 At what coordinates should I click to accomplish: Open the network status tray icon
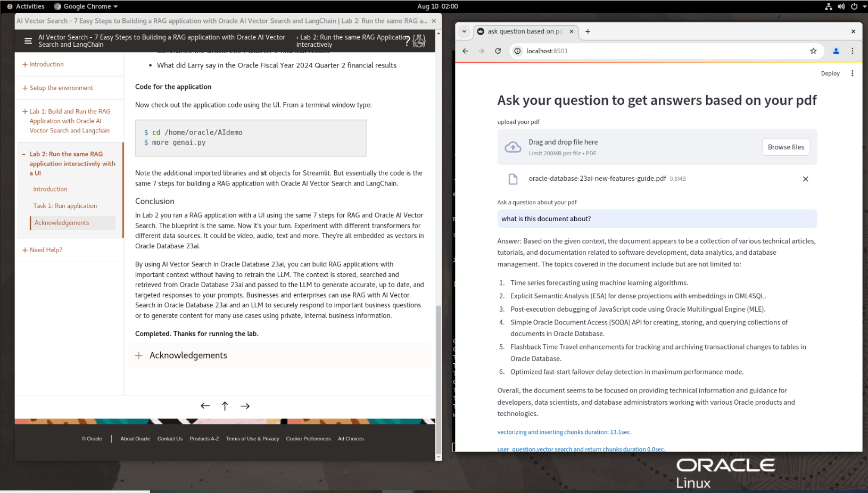(x=829, y=6)
